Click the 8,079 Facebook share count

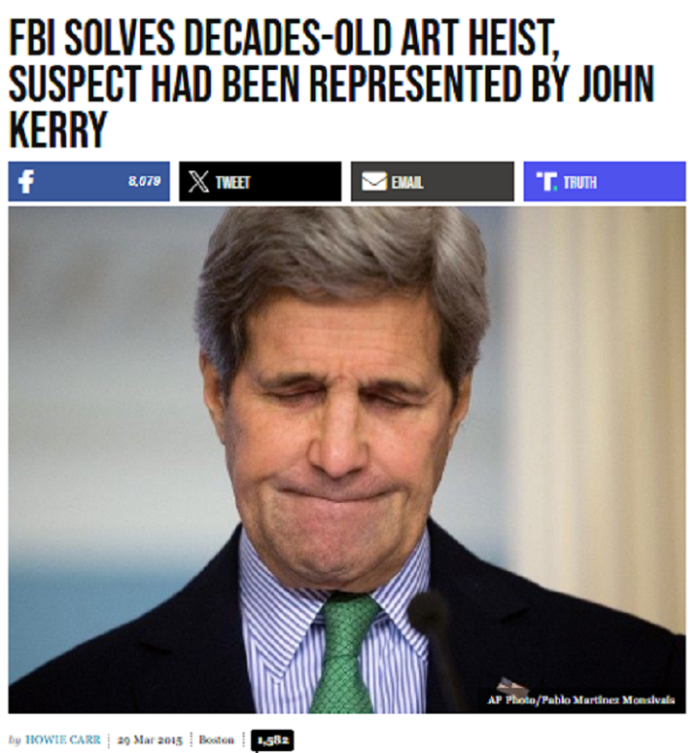144,181
